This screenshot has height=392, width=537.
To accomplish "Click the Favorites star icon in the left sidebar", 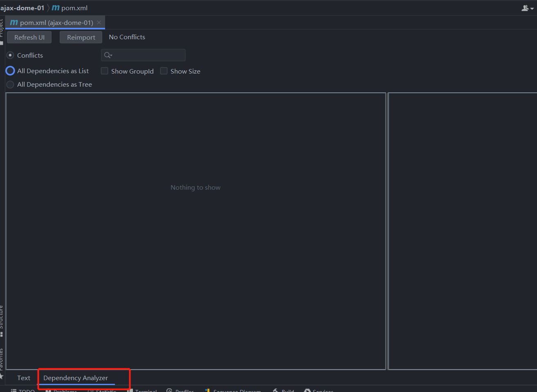I will [x=2, y=376].
